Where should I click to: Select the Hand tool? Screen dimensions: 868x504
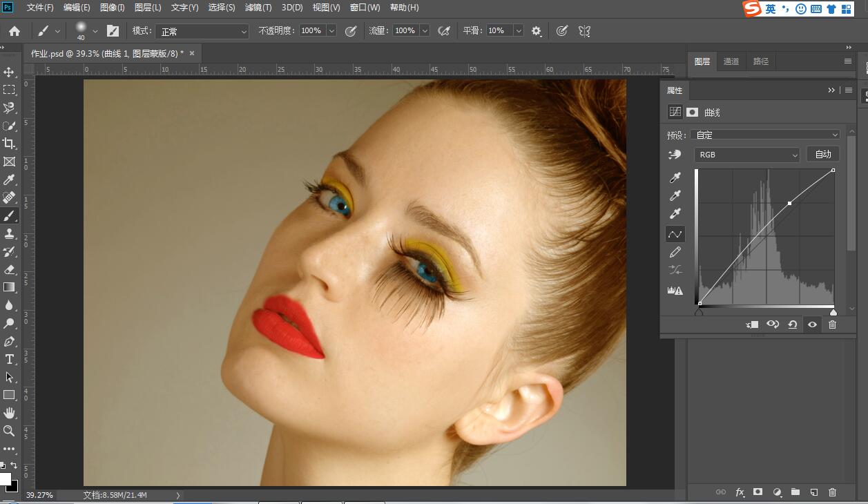pyautogui.click(x=9, y=413)
